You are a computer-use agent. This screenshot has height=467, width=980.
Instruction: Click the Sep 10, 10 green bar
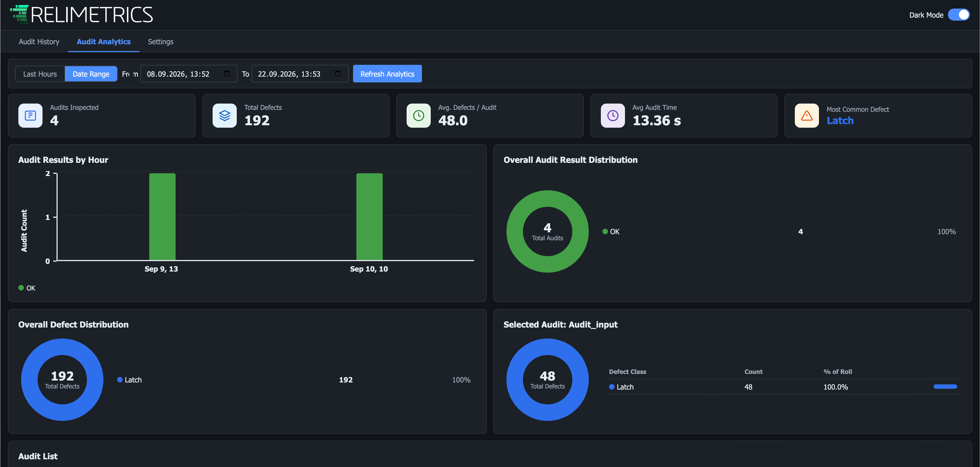click(x=369, y=217)
